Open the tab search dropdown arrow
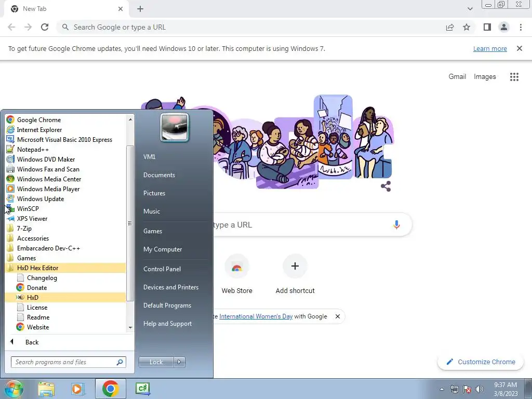This screenshot has height=399, width=532. (470, 9)
